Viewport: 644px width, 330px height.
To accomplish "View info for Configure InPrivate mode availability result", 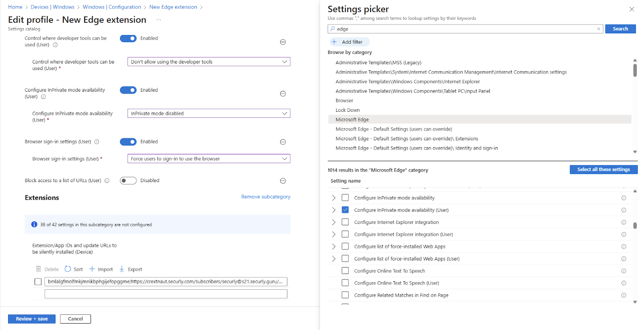I will pos(623,198).
